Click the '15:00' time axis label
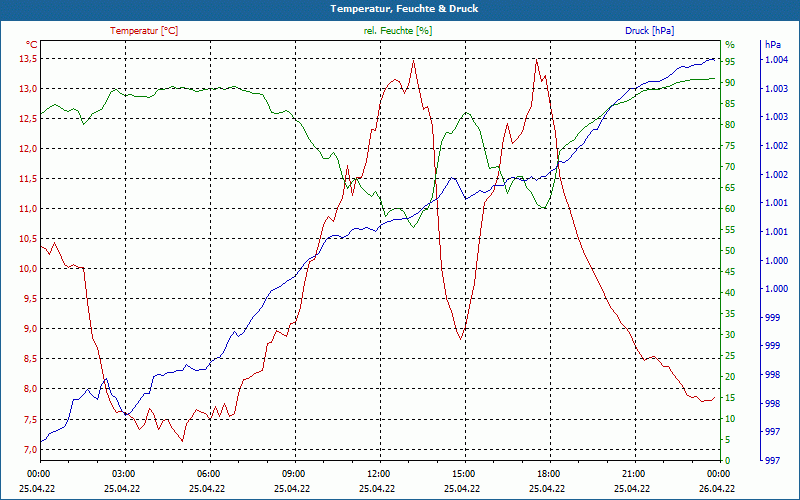Screen dimensions: 800x500 pyautogui.click(x=462, y=474)
